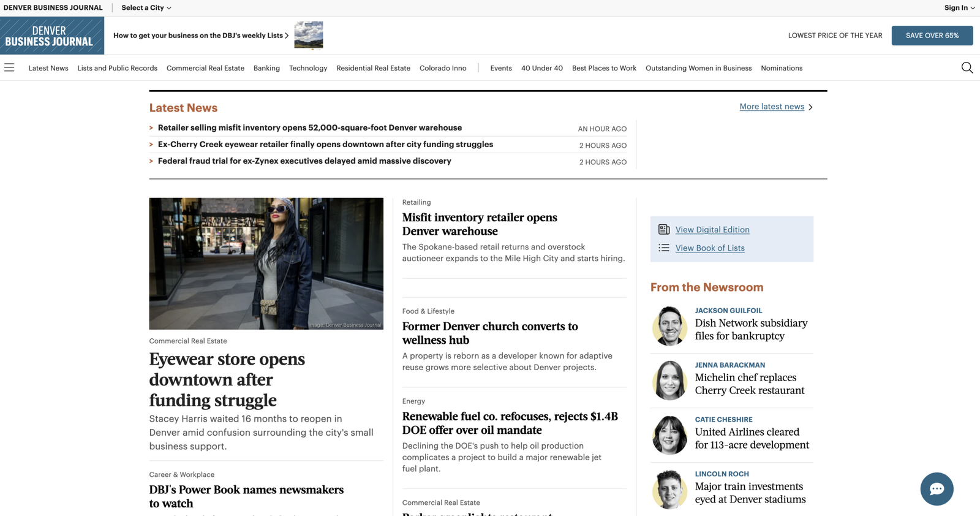
Task: Click the Digital Edition newspaper icon
Action: (x=664, y=230)
